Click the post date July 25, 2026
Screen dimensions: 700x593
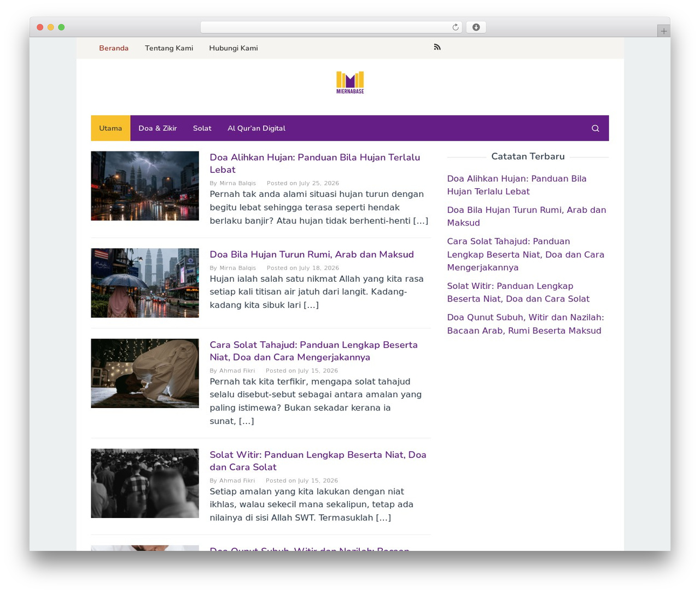pos(319,183)
